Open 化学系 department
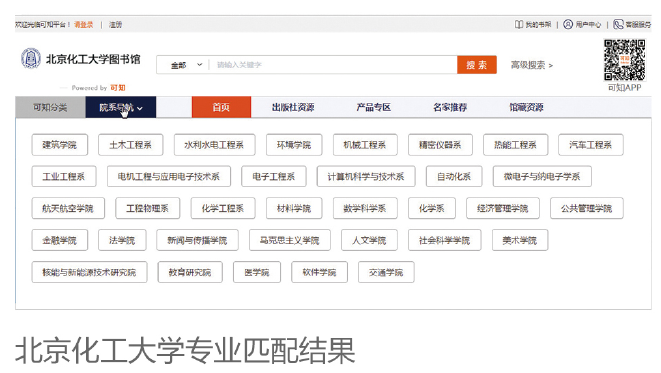The height and width of the screenshot is (373, 661). coord(432,208)
